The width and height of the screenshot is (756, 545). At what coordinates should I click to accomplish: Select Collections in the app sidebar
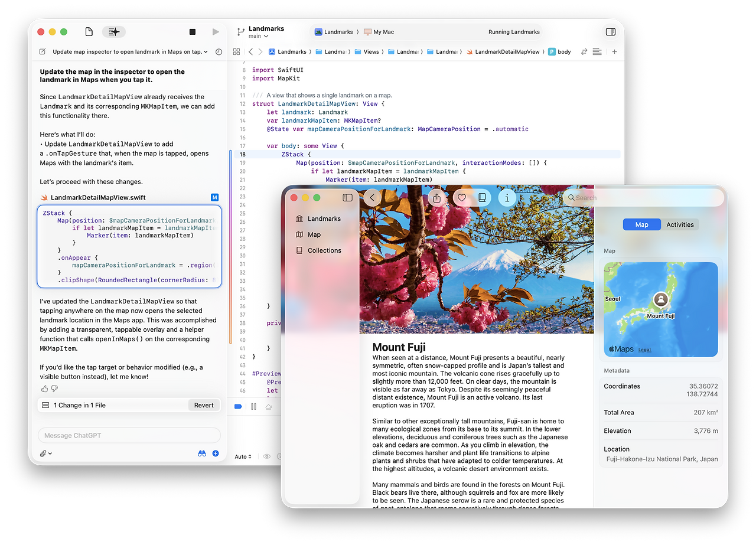tap(318, 250)
